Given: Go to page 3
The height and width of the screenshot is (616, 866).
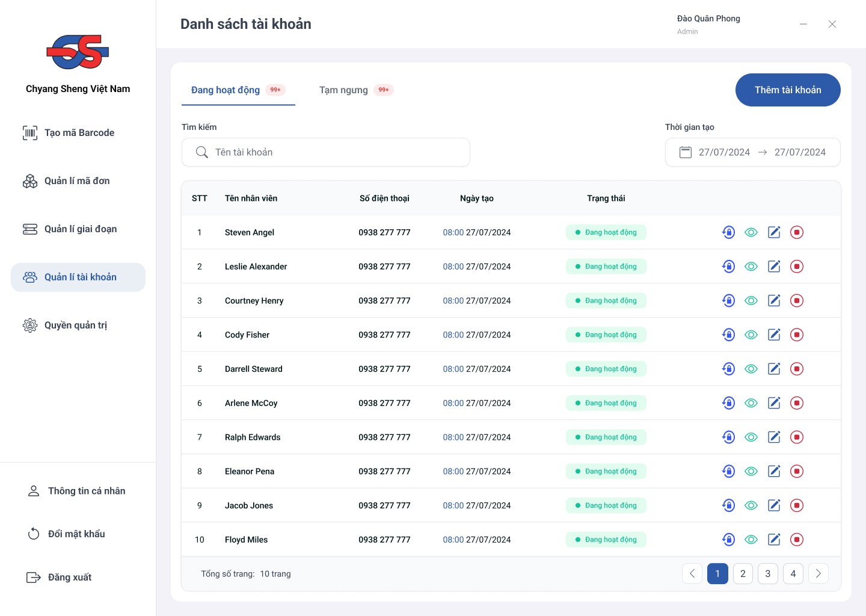Looking at the screenshot, I should coord(768,574).
